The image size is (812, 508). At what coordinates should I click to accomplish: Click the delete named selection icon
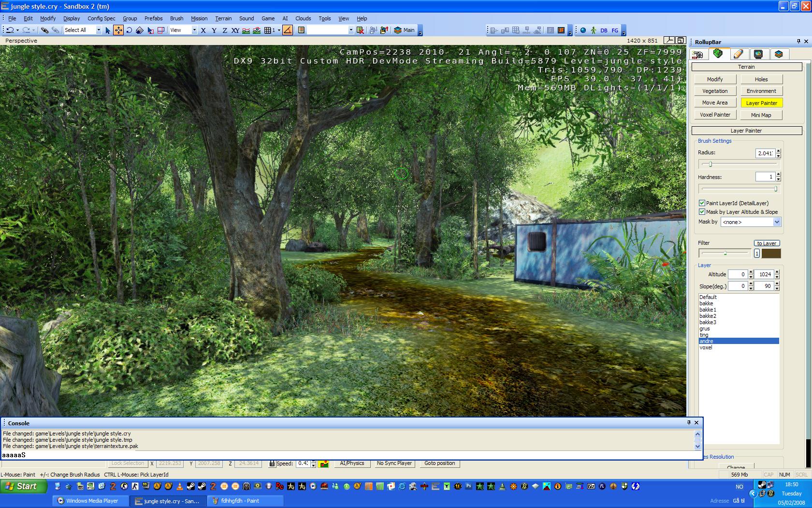tap(360, 30)
